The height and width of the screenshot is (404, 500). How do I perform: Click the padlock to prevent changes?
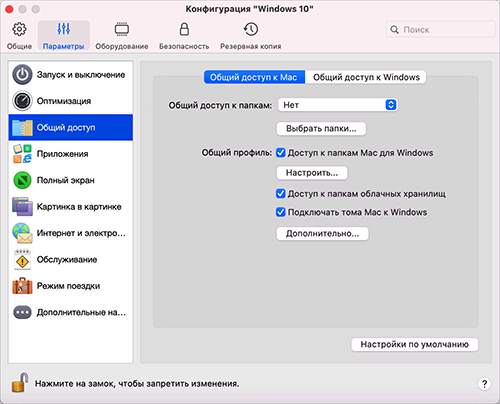click(x=20, y=382)
